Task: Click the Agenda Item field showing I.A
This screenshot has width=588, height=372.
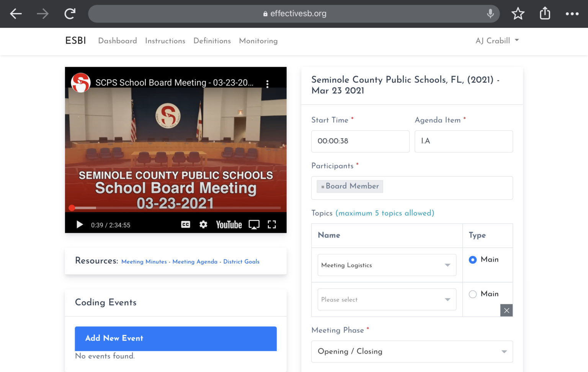Action: point(464,141)
